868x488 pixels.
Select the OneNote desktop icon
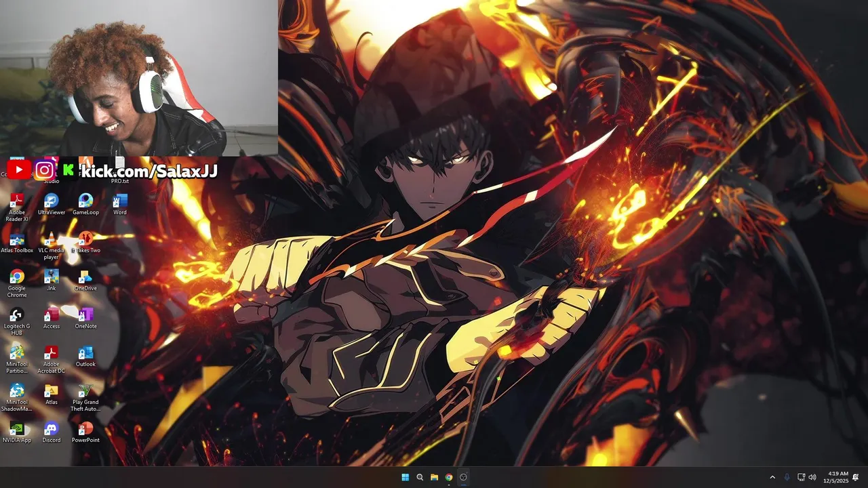tap(85, 319)
